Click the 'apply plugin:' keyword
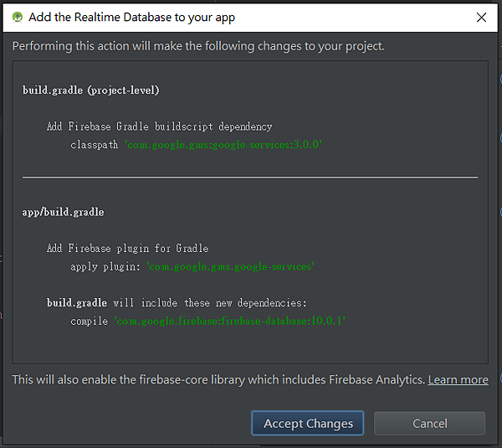502x448 pixels. coord(105,266)
